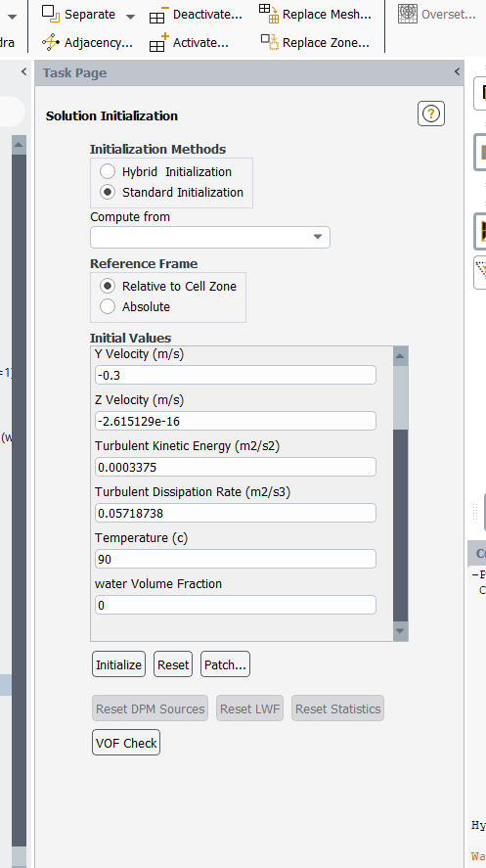The image size is (486, 868).
Task: Expand the Separate dropdown arrow
Action: click(130, 16)
